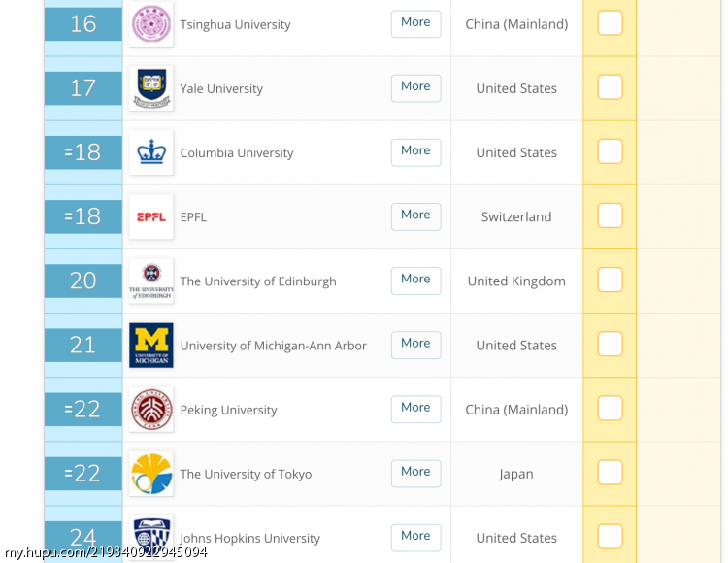The width and height of the screenshot is (728, 563).
Task: Click More button next to Peking University
Action: point(415,409)
